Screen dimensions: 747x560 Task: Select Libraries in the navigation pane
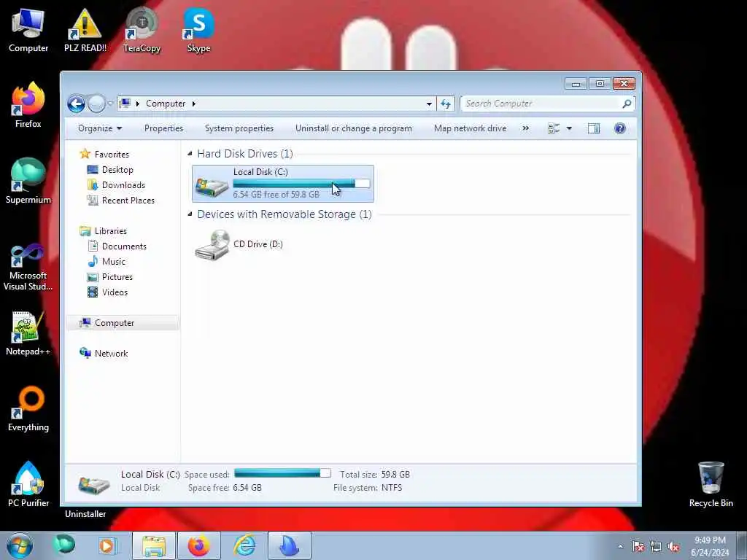tap(111, 231)
